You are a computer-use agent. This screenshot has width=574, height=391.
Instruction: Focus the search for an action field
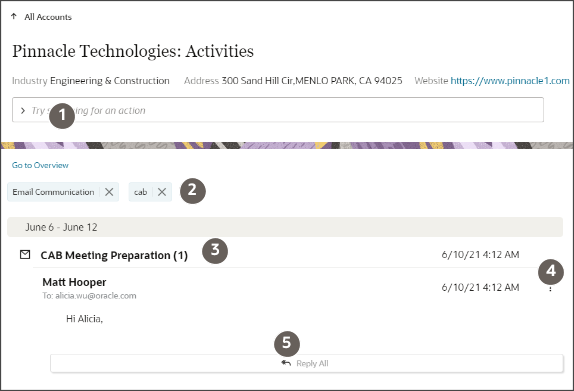pos(278,110)
